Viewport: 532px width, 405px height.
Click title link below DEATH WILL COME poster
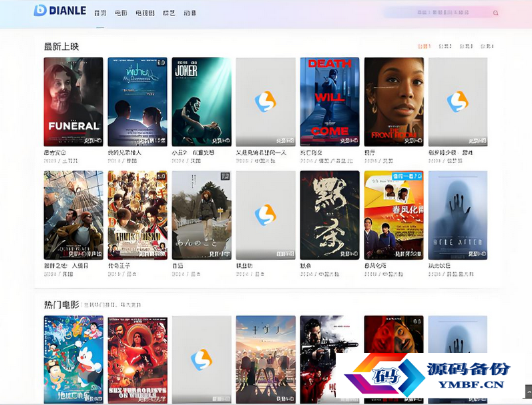[x=311, y=152]
